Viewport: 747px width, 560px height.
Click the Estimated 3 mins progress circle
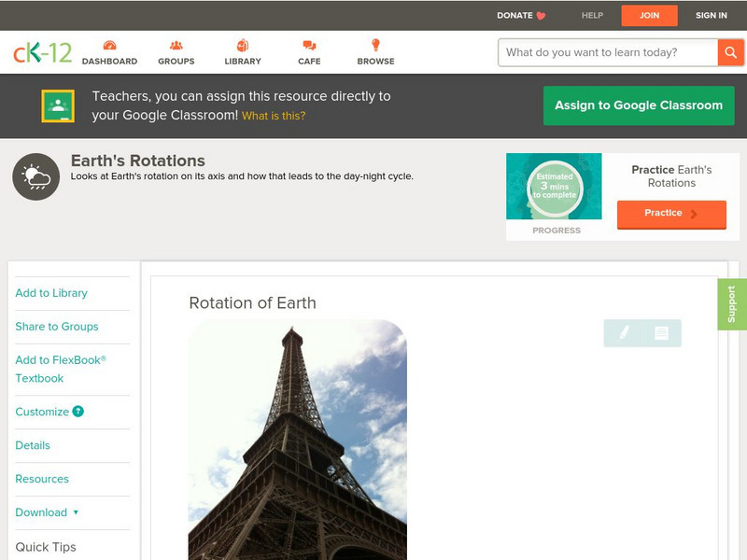[x=555, y=188]
